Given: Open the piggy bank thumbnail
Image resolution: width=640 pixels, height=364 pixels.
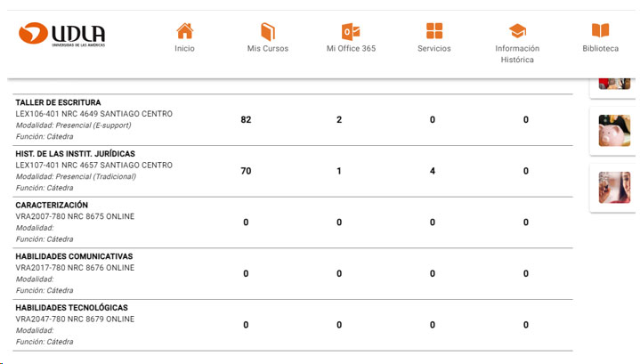Looking at the screenshot, I should click(x=614, y=131).
